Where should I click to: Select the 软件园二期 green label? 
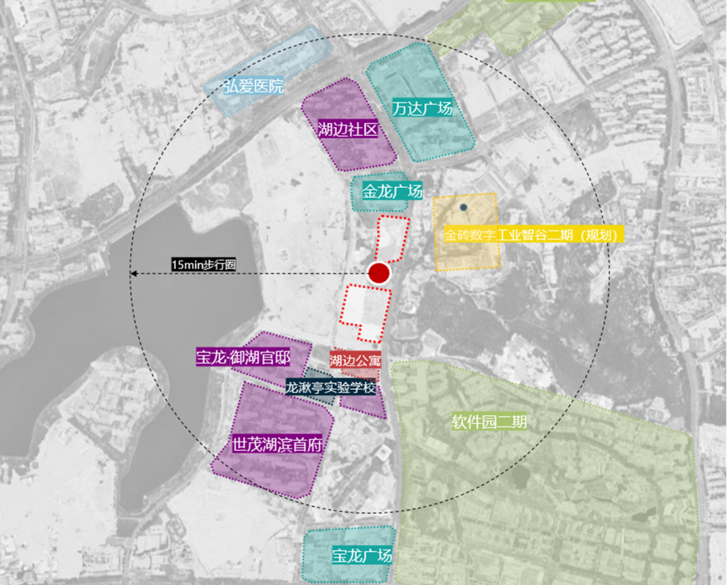click(489, 423)
